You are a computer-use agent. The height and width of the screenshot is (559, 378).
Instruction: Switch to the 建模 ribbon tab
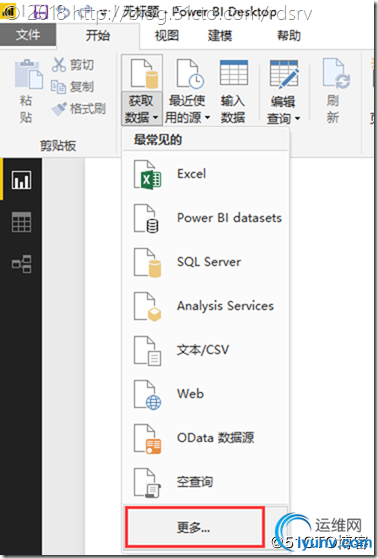[220, 35]
